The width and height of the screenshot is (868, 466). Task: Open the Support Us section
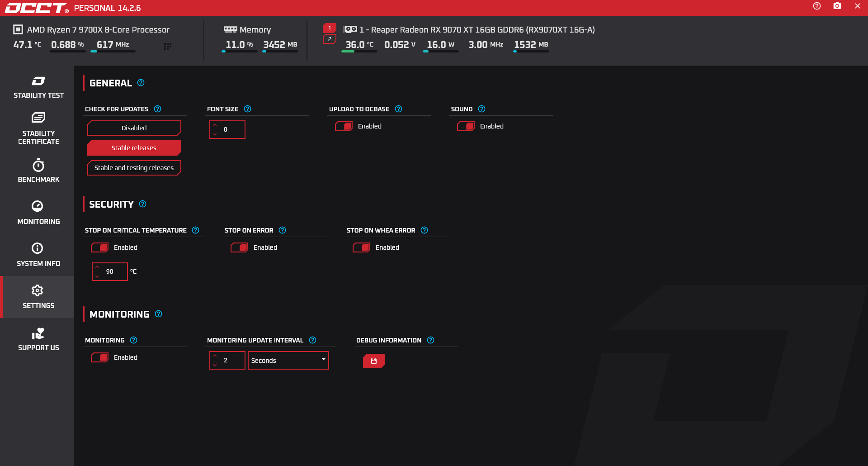coord(38,339)
